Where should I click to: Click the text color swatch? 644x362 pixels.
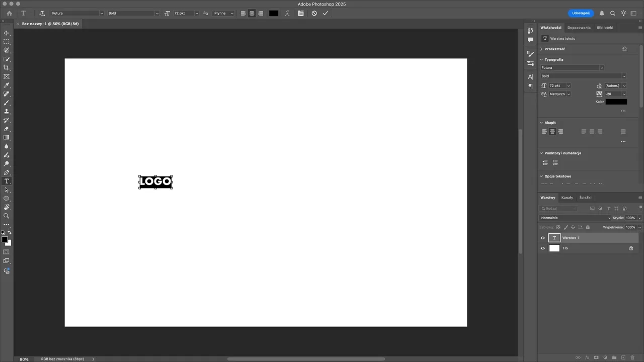(x=616, y=102)
